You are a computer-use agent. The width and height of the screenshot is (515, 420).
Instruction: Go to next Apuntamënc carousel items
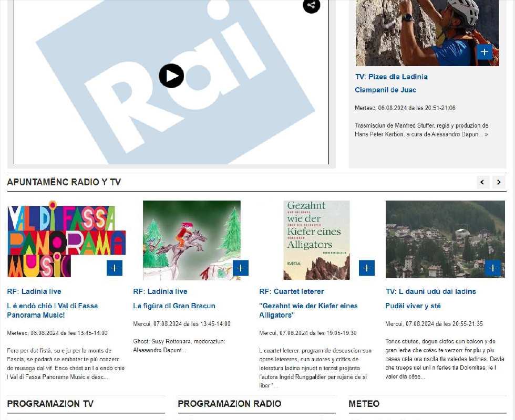click(x=499, y=182)
